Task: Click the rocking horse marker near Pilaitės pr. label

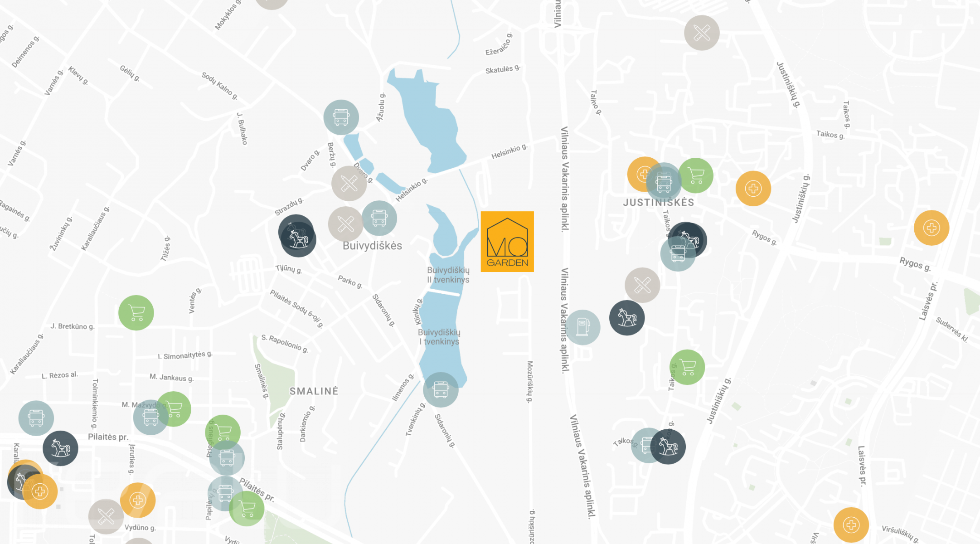Action: [x=60, y=448]
